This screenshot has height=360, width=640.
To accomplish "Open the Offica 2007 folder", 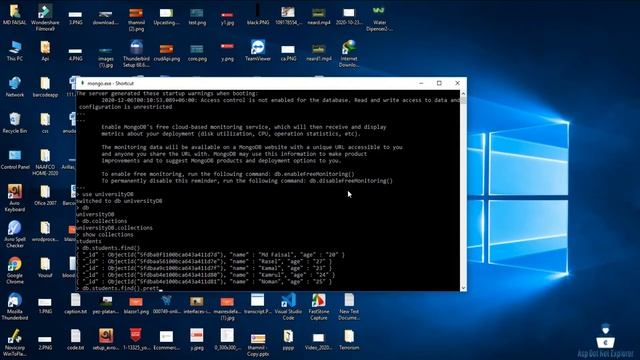I will pos(45,195).
